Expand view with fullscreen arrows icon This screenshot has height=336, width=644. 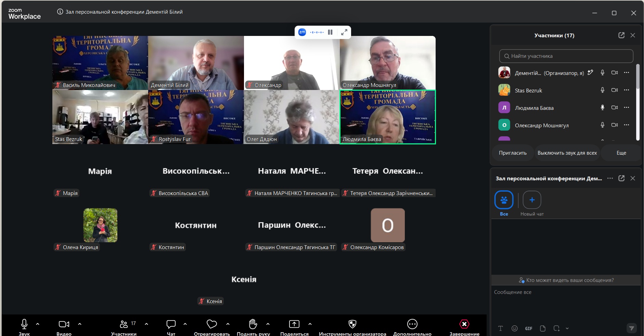point(344,32)
